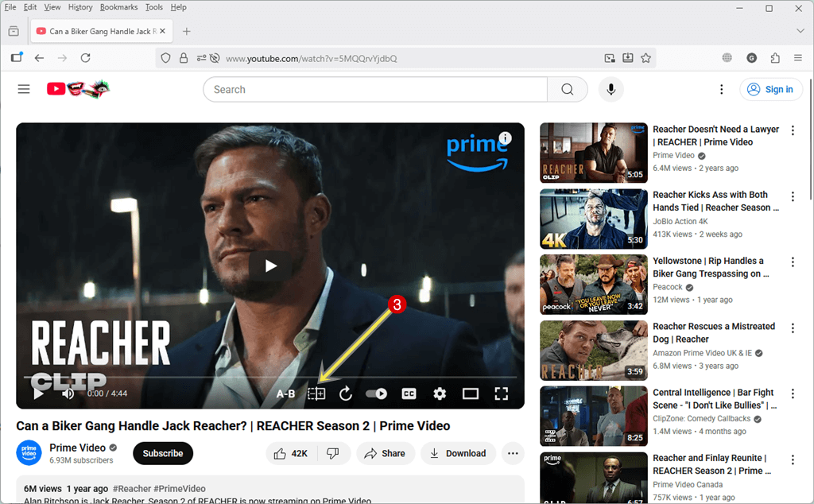Open Yellowstone Rip Handles Biker Gang thumbnail
This screenshot has width=814, height=504.
(x=593, y=285)
